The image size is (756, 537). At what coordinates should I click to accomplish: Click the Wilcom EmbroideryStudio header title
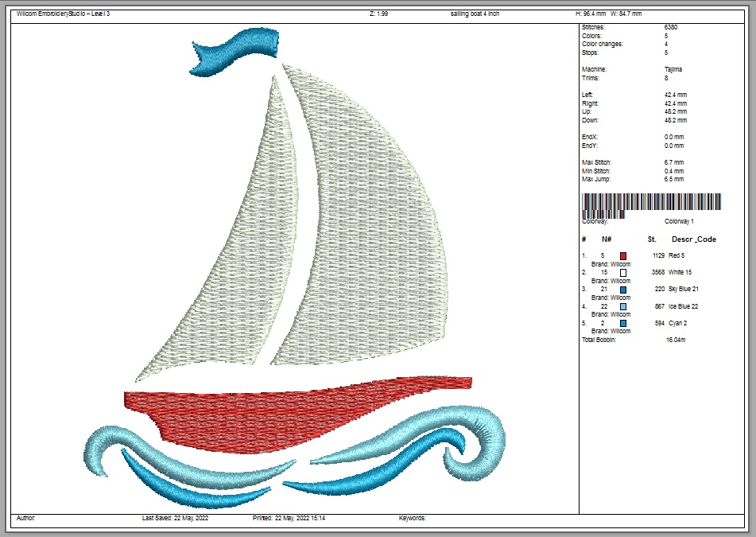click(63, 14)
